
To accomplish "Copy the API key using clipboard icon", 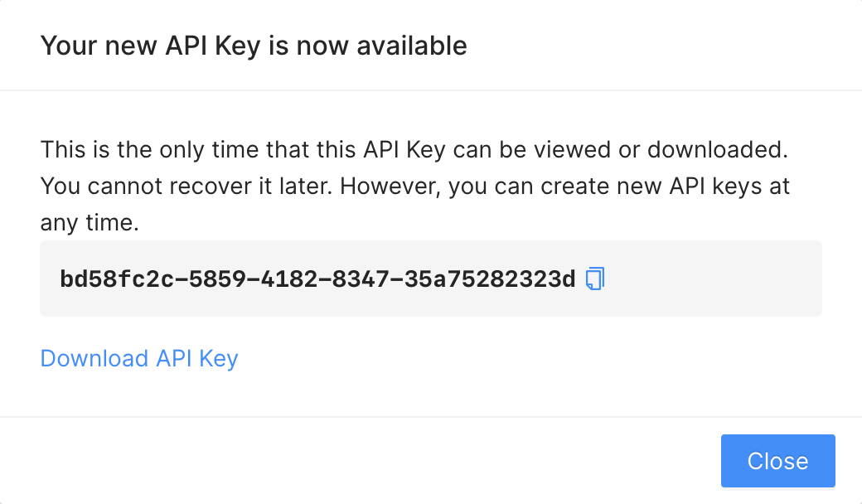I will tap(595, 279).
